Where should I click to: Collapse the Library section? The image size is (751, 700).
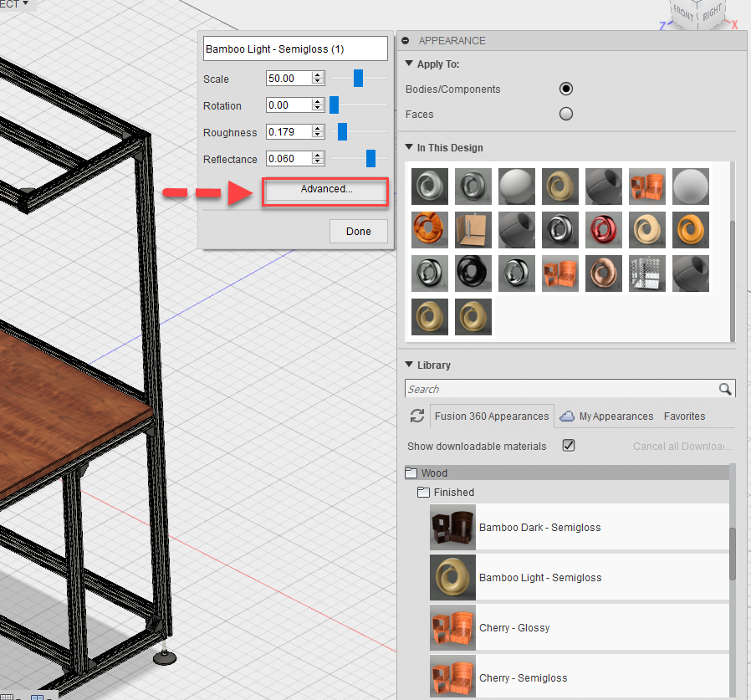click(409, 365)
